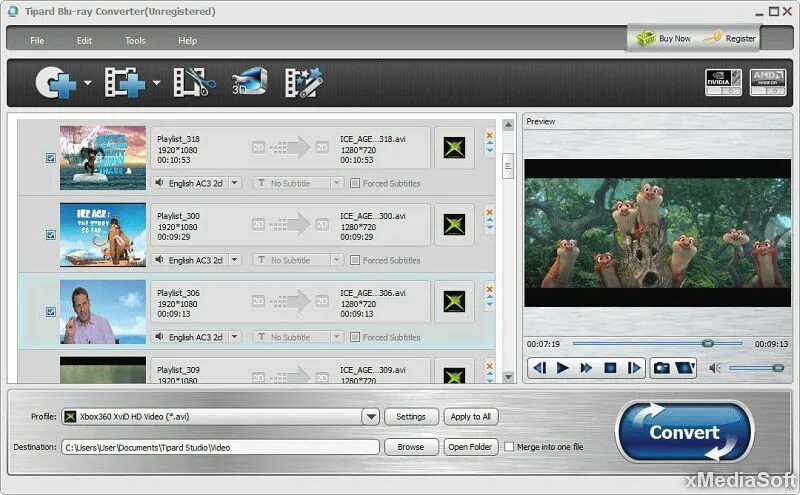800x495 pixels.
Task: Click the Browse button
Action: point(411,447)
